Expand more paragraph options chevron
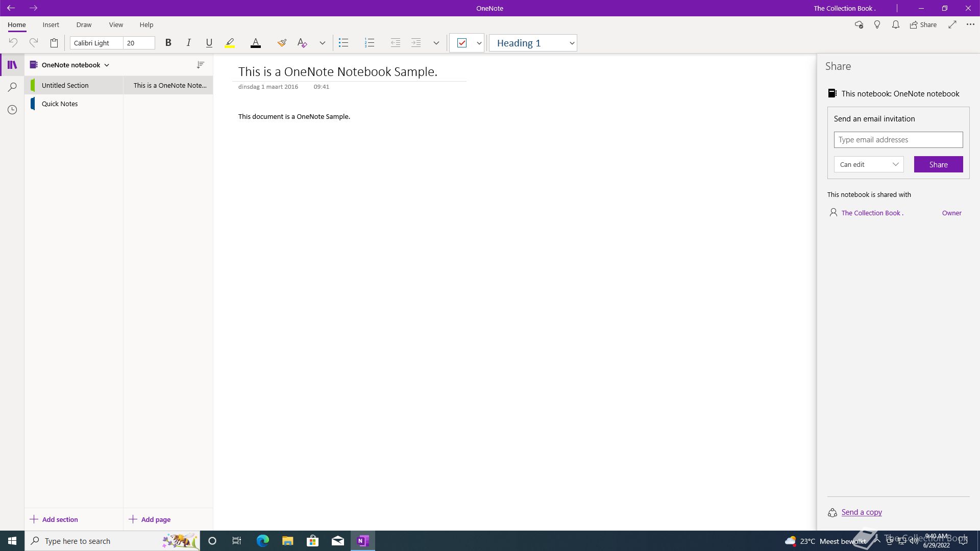The height and width of the screenshot is (551, 980). (436, 43)
